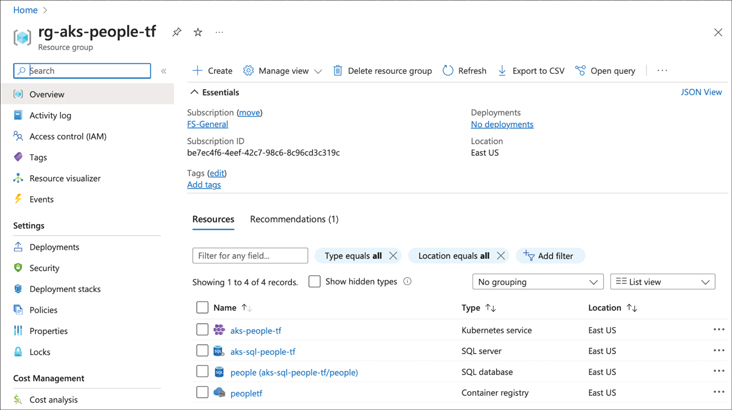Click the Filter for any field input
Viewport: 732px width, 410px height.
pos(250,256)
